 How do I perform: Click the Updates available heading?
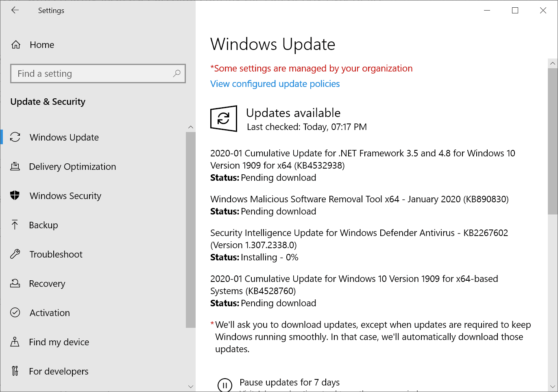click(293, 113)
